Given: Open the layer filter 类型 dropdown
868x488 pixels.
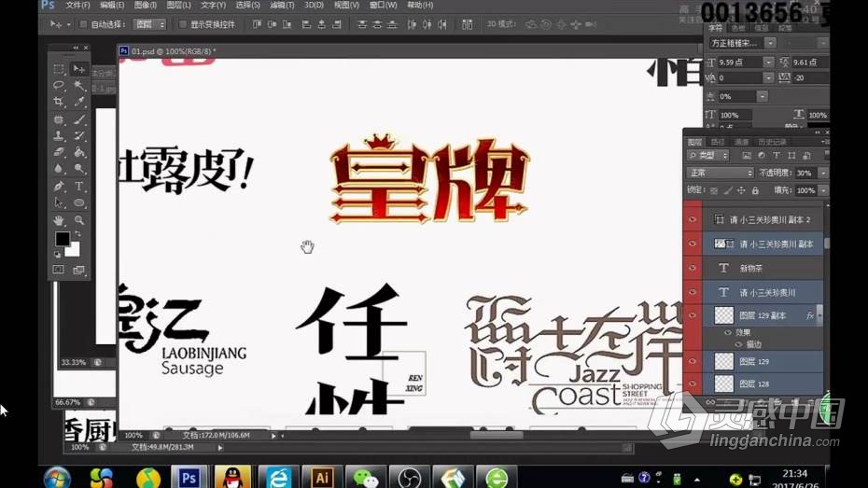Looking at the screenshot, I should coord(708,156).
